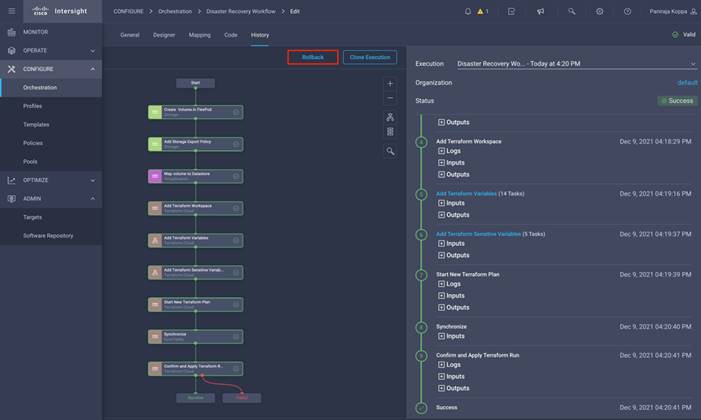Viewport: 701px width, 420px height.
Task: Click the Rollback button
Action: pyautogui.click(x=312, y=57)
